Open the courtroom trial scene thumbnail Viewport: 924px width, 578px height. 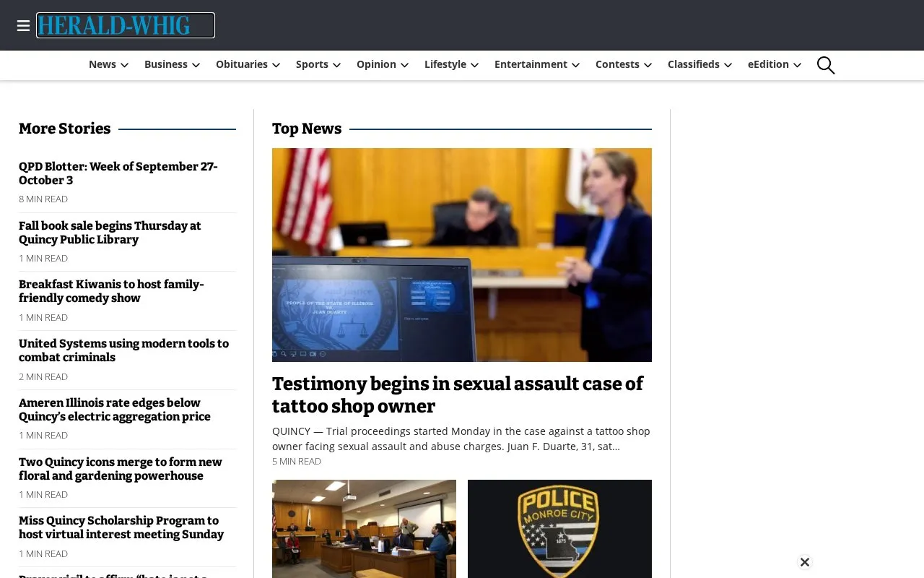(364, 529)
